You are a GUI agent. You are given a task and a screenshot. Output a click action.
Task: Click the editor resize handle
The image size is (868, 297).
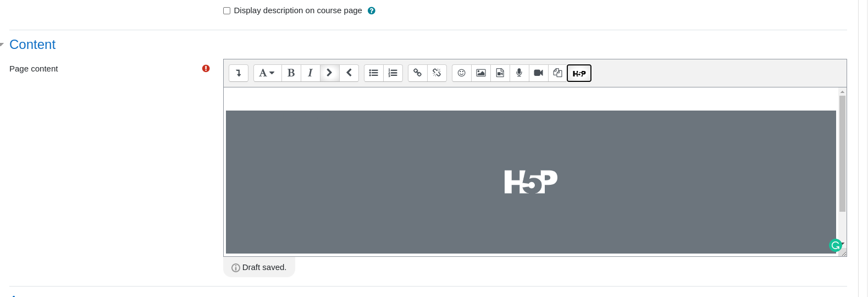843,253
